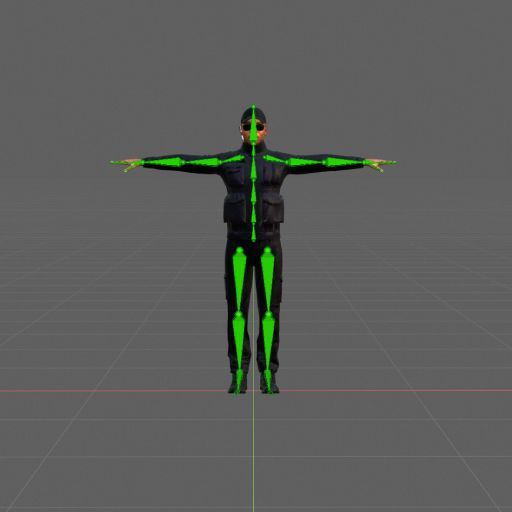Select the hand bones on viewer's right

tap(380, 164)
